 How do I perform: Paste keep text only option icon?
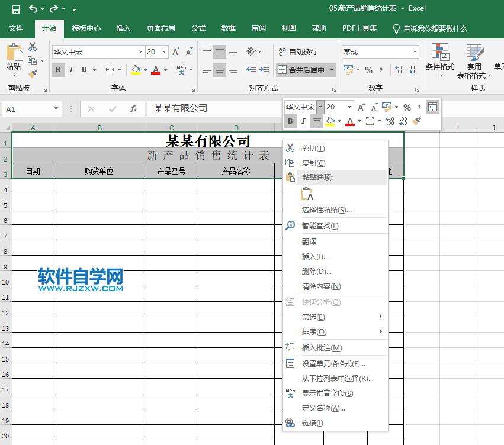point(307,194)
